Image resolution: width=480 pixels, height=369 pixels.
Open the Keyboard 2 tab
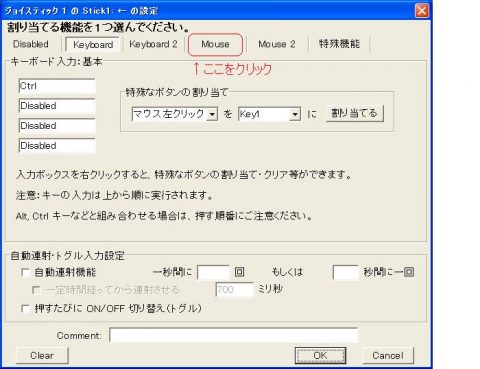(x=153, y=44)
